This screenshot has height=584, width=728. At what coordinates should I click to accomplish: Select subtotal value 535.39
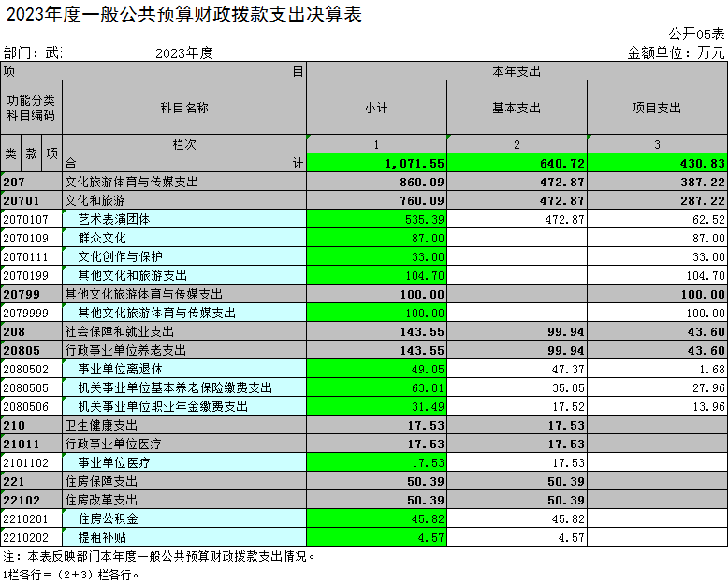point(376,219)
